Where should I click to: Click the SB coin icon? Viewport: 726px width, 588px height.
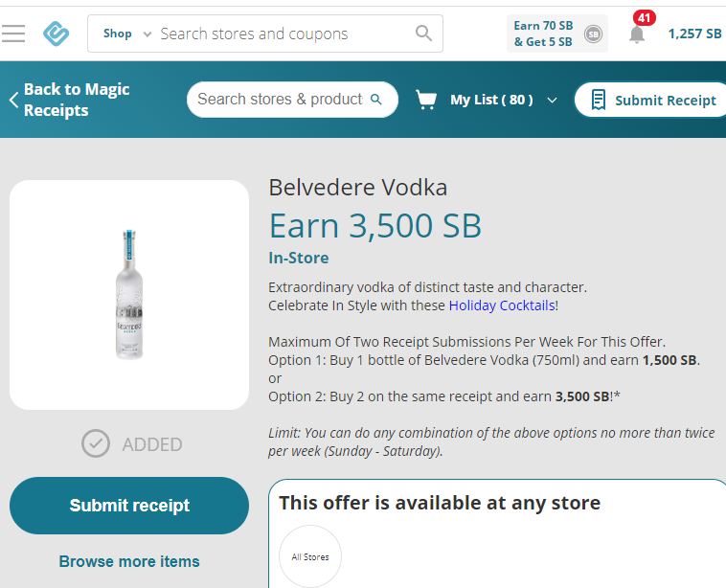point(593,34)
